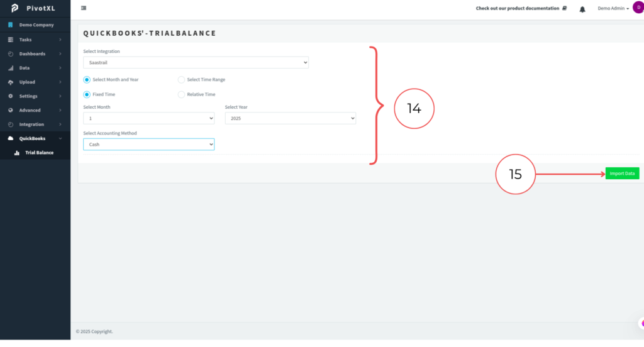
Task: Click the Demo Company bookmark icon
Action: (x=10, y=25)
